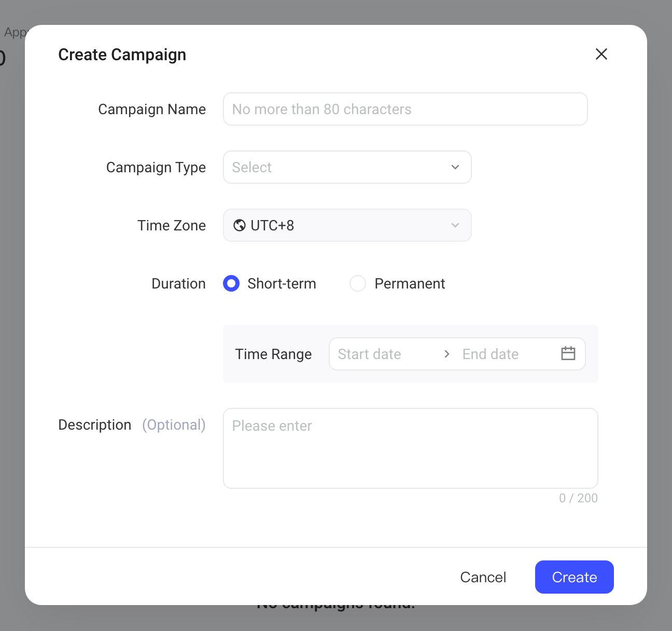The image size is (672, 631).
Task: Click the calendar icon in Time Range
Action: [568, 353]
